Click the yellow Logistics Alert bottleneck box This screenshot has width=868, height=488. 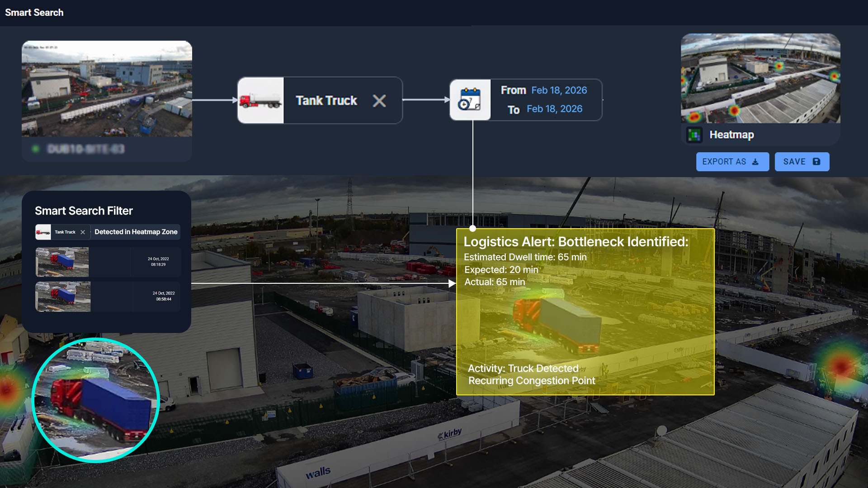[x=585, y=312]
